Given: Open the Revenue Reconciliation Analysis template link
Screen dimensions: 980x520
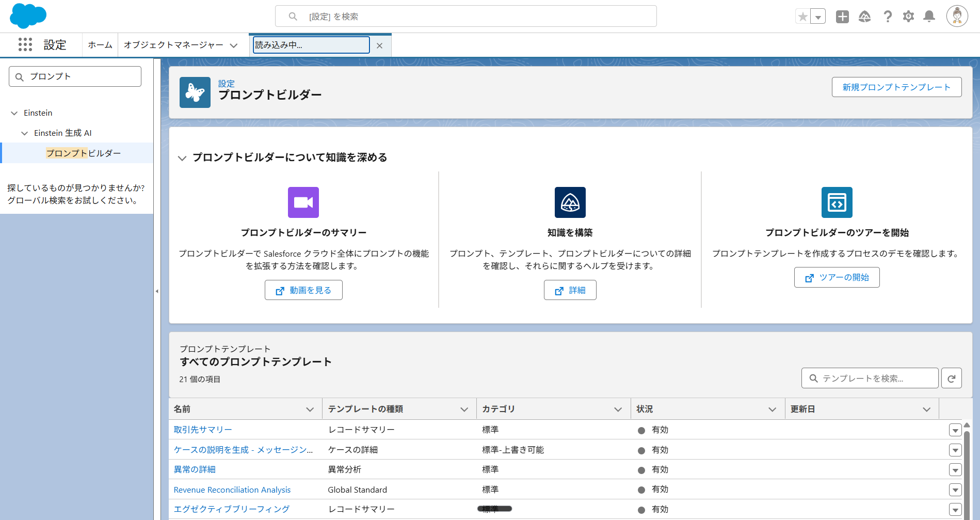Looking at the screenshot, I should point(232,489).
